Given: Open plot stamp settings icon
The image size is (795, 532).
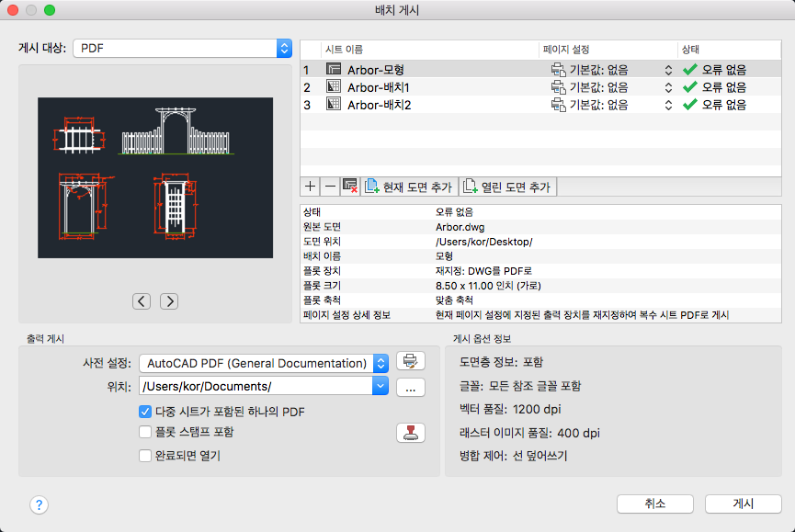Looking at the screenshot, I should (411, 433).
